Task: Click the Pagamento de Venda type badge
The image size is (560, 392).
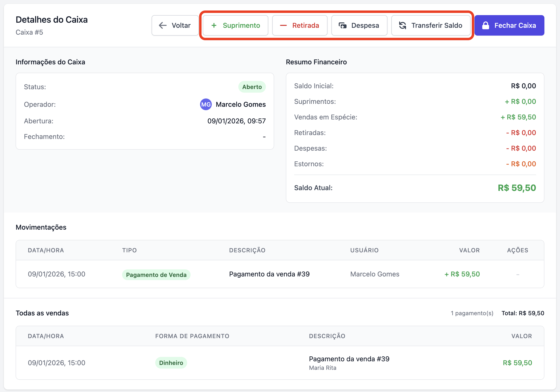Action: point(156,275)
